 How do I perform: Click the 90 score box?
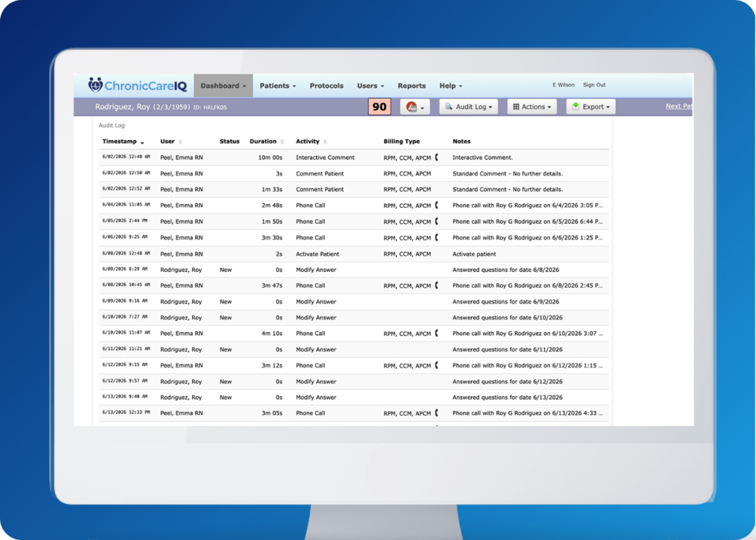pos(379,107)
